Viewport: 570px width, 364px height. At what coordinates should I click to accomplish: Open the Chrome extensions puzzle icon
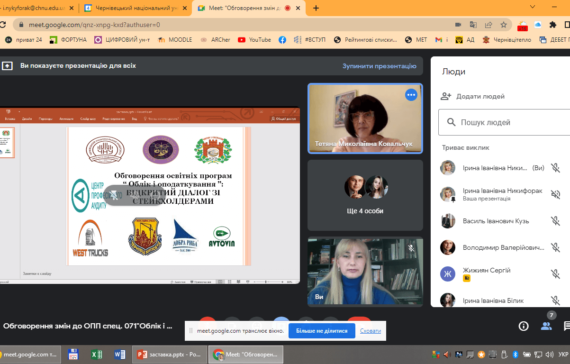pos(553,25)
